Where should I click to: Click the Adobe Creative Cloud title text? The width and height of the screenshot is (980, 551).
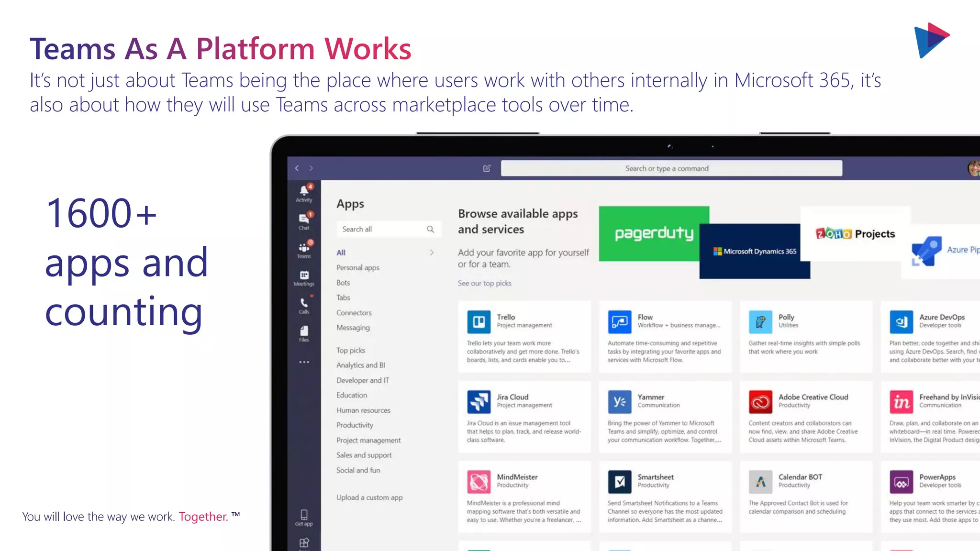coord(813,397)
